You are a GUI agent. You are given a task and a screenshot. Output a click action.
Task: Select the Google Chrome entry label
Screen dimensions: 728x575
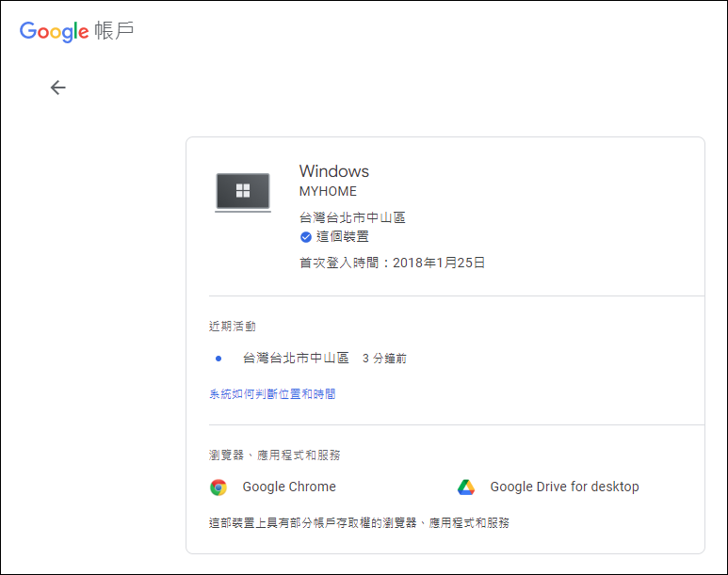tap(289, 487)
